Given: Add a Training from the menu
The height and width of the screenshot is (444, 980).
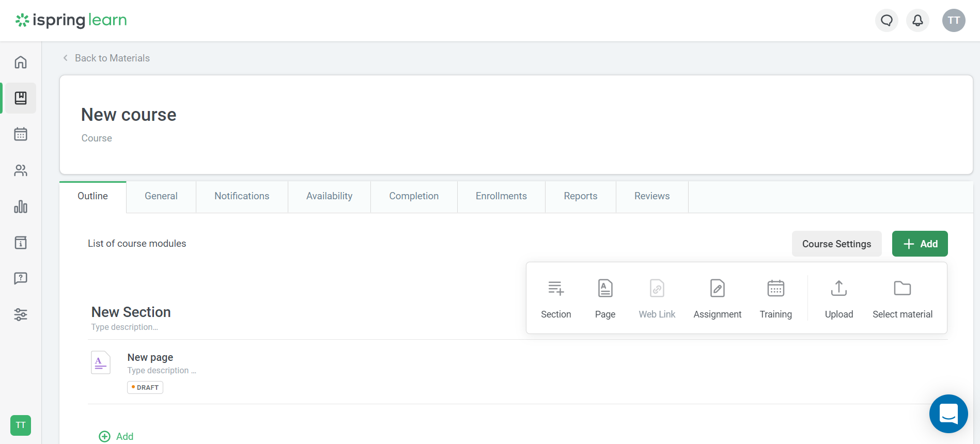Looking at the screenshot, I should [776, 299].
